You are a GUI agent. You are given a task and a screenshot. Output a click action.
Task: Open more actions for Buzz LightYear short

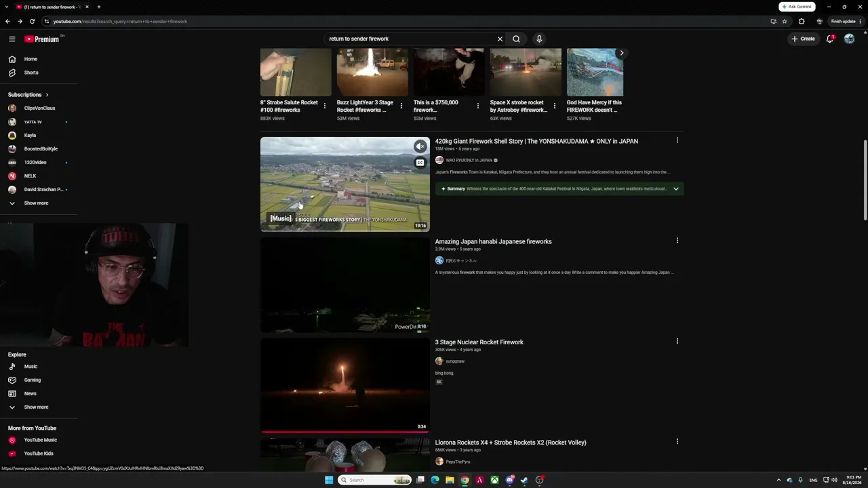click(401, 106)
